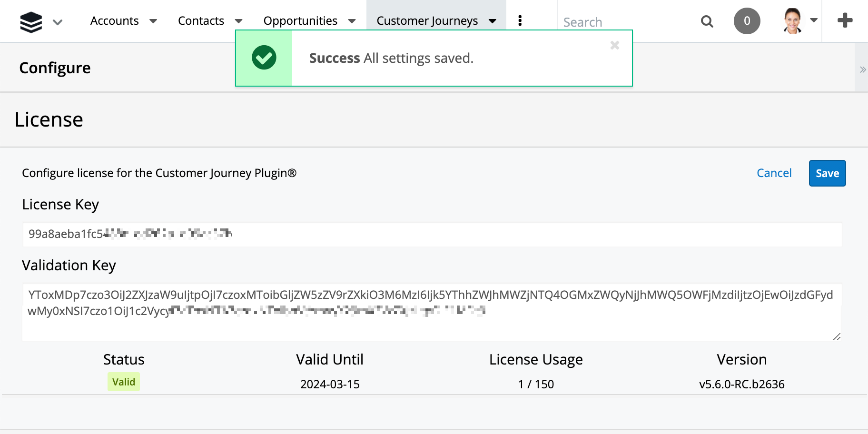
Task: Click the magnifying glass search icon
Action: point(707,21)
